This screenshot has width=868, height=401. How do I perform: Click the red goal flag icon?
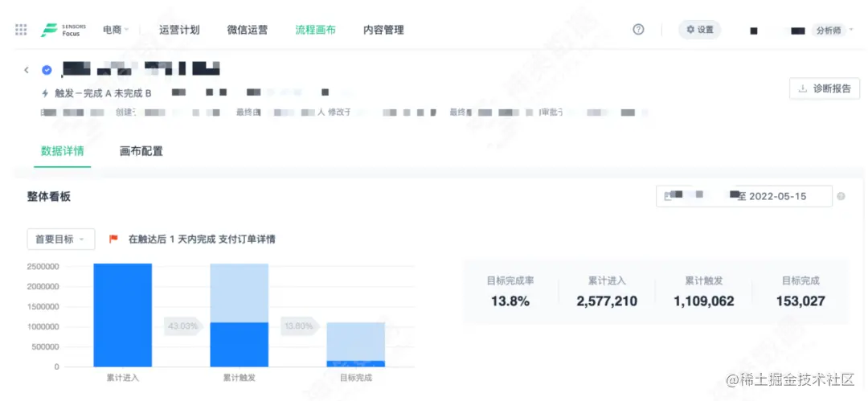(x=113, y=239)
